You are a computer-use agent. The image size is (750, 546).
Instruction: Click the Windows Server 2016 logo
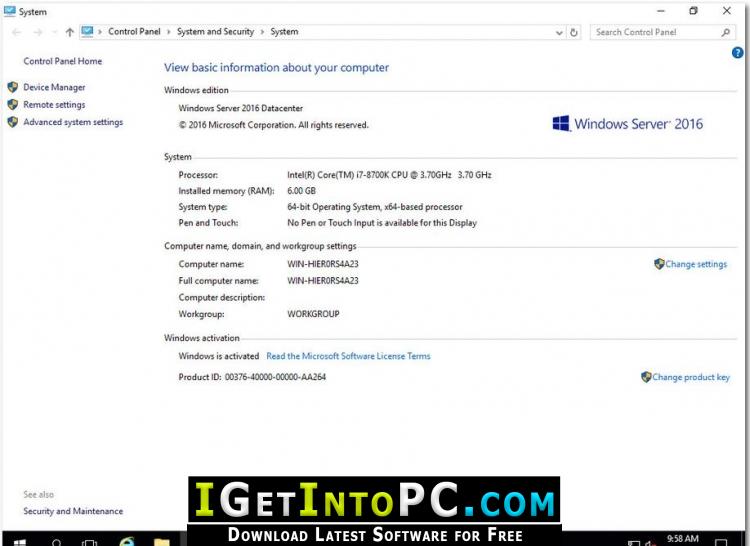click(x=628, y=124)
